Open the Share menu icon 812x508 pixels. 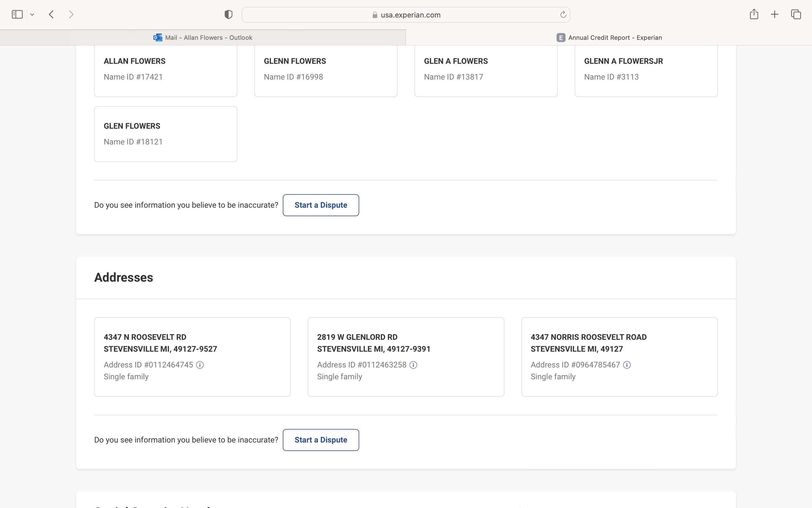[754, 14]
